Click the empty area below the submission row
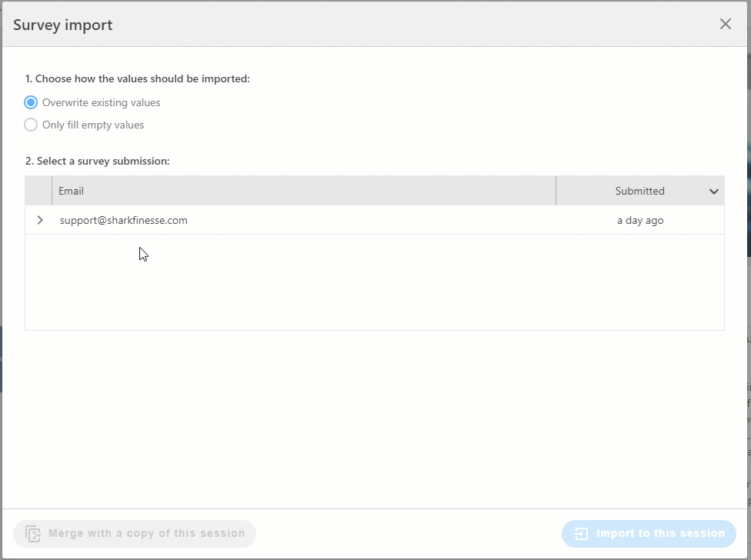751x560 pixels. 374,282
